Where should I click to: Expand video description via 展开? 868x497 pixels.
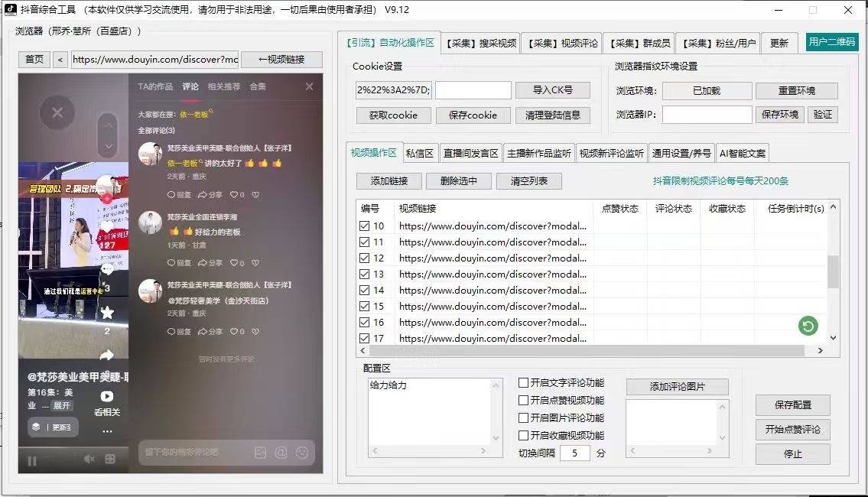(61, 406)
